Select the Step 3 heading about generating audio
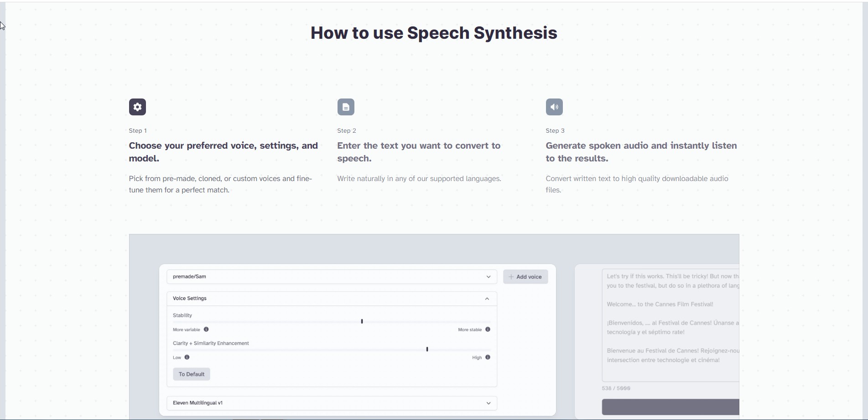868x420 pixels. pyautogui.click(x=641, y=152)
